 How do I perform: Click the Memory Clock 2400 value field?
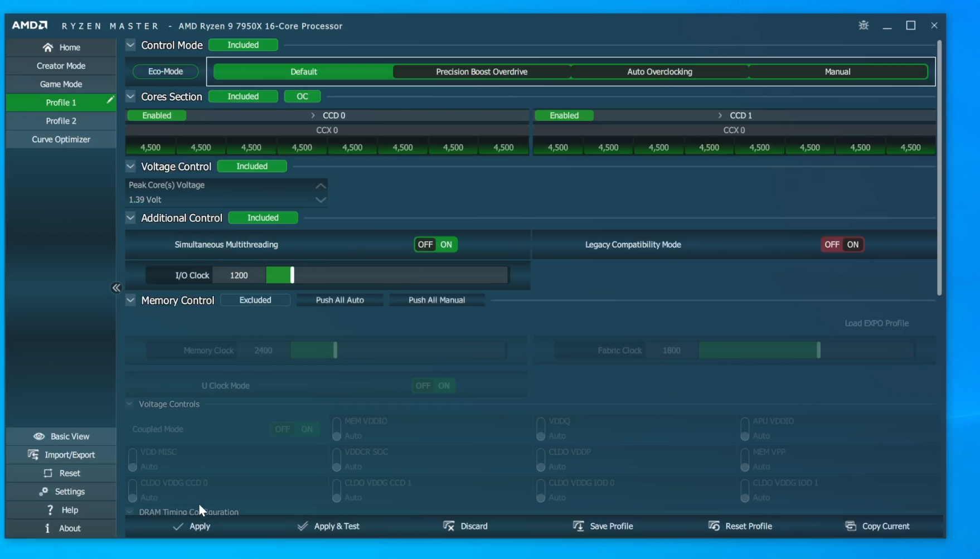pyautogui.click(x=263, y=351)
